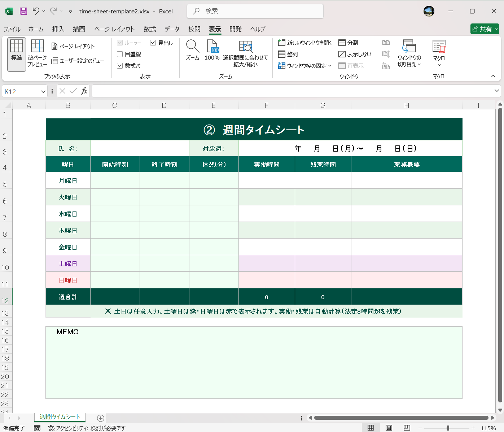Click the fx insert function icon

(x=84, y=91)
